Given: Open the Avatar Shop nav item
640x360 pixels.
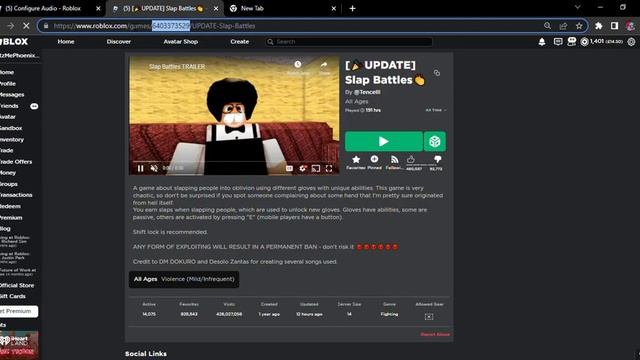Looking at the screenshot, I should [x=180, y=42].
